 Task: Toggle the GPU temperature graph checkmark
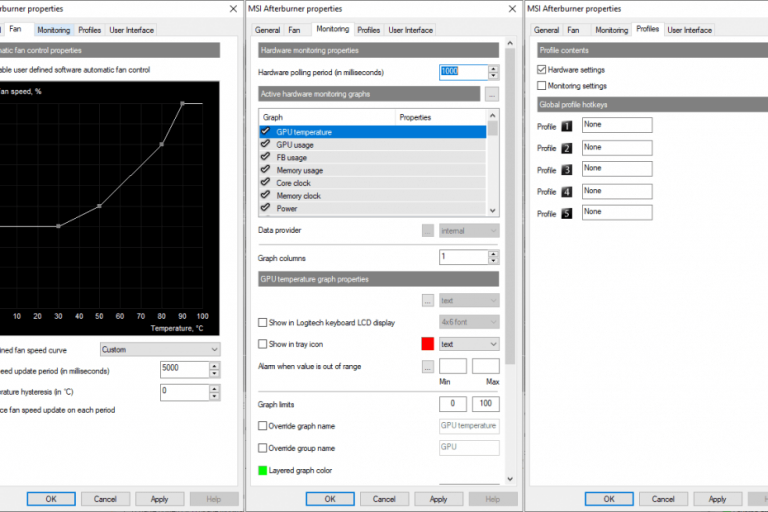(x=265, y=131)
